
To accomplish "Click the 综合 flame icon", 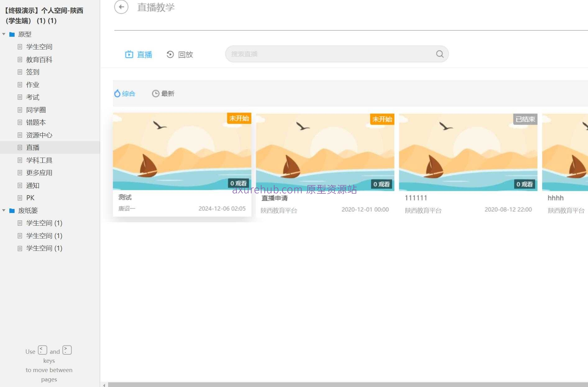I will [x=117, y=94].
